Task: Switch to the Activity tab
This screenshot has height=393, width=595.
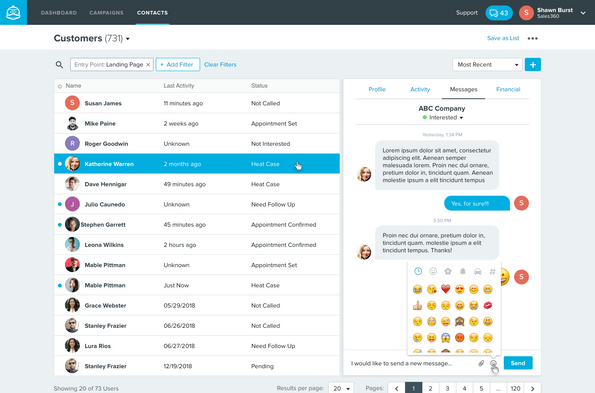Action: point(420,89)
